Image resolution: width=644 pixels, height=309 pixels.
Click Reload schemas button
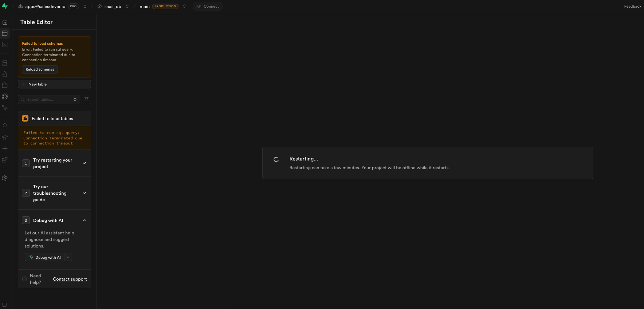pos(40,70)
